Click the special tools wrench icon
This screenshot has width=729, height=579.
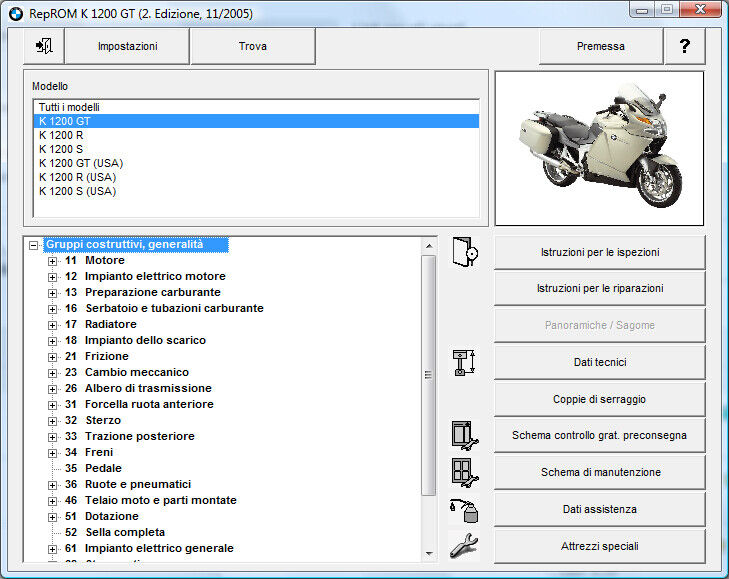tap(465, 546)
